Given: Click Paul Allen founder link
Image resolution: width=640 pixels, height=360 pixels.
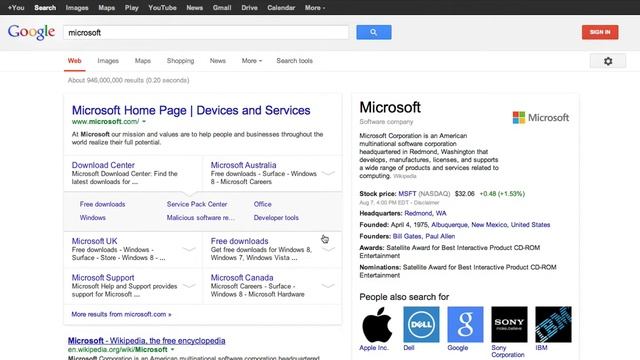Looking at the screenshot, I should [x=440, y=236].
